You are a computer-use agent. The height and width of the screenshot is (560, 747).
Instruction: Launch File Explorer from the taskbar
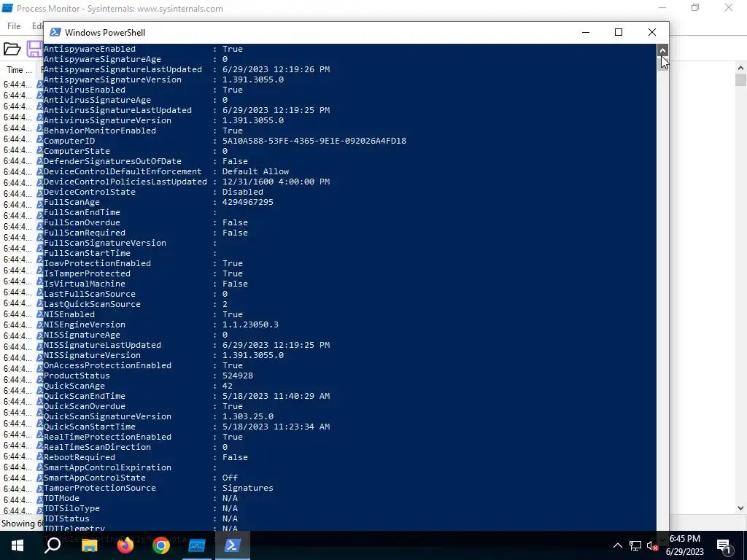point(89,545)
